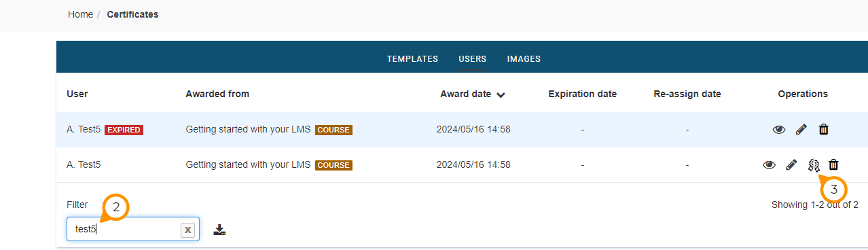This screenshot has height=250, width=868.
Task: Edit the second row certificate with pencil
Action: click(791, 164)
